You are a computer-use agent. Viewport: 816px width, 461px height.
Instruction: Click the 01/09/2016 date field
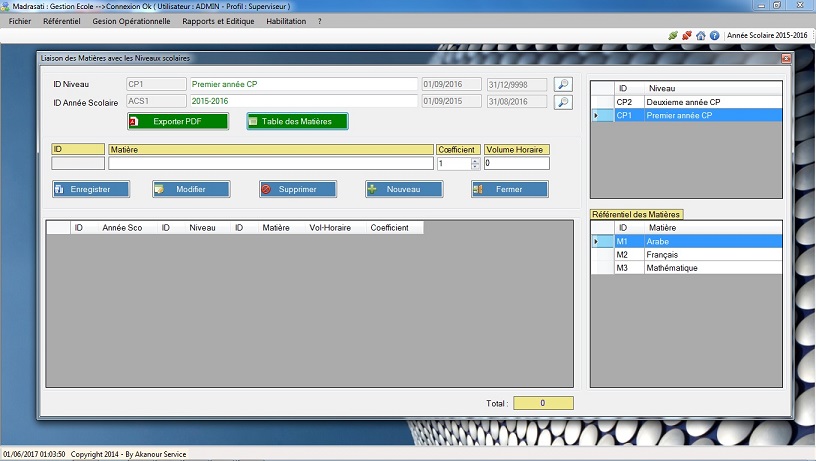pos(451,84)
